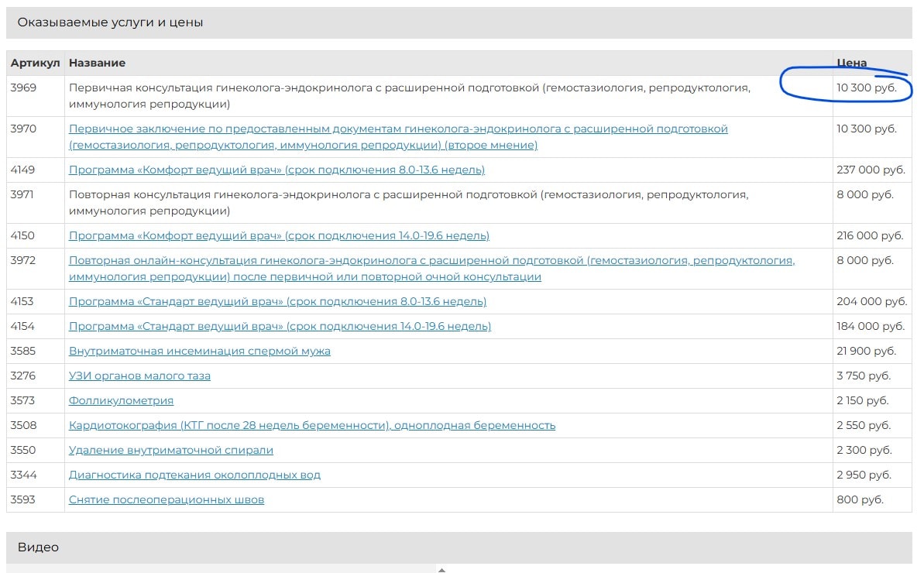Click the Цена column header
The width and height of the screenshot is (924, 573).
coord(851,63)
